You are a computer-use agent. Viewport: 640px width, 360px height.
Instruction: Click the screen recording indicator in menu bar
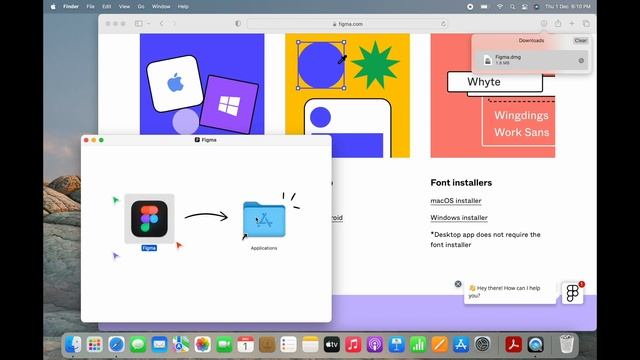(x=470, y=7)
